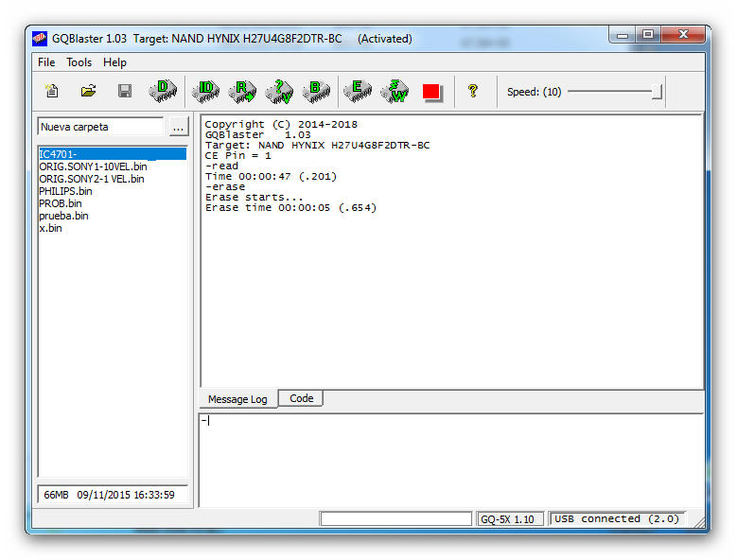
Task: Run Blank check (B chip icon)
Action: click(x=316, y=91)
